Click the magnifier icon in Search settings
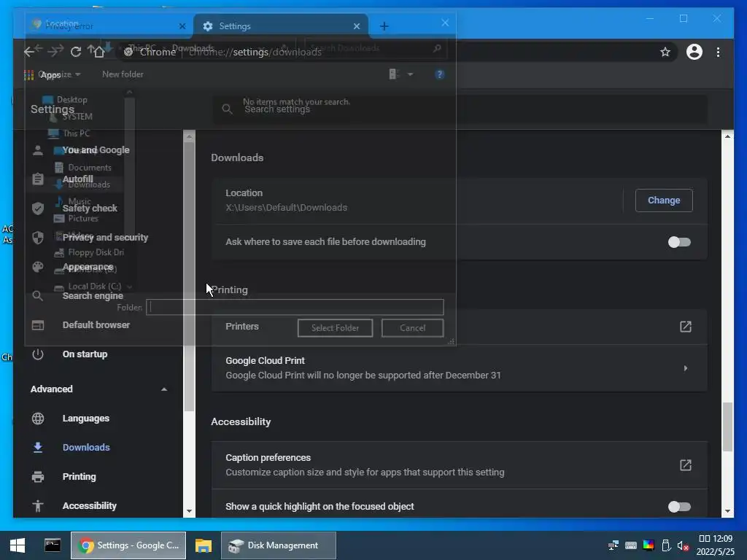Image resolution: width=747 pixels, height=560 pixels. pos(228,109)
